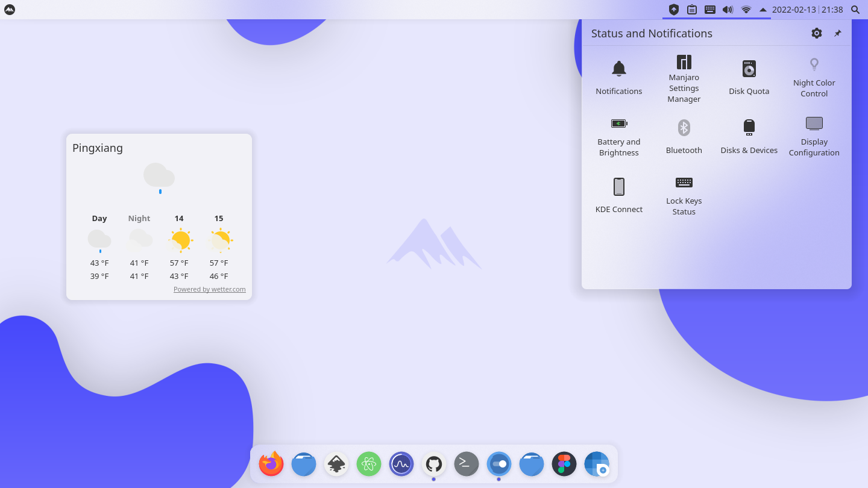
Task: Click the Pingxiang city title in weather widget
Action: click(x=98, y=148)
